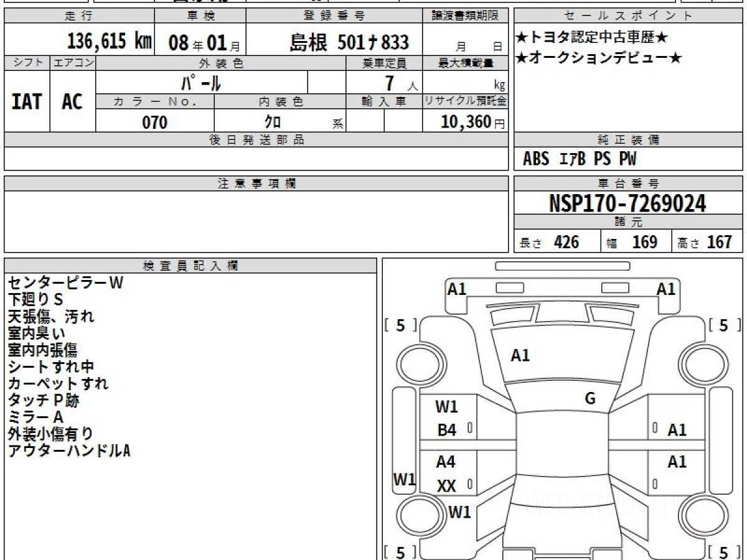Click inspector note センターピラーW
Screen dimensions: 747x560
coord(65,283)
